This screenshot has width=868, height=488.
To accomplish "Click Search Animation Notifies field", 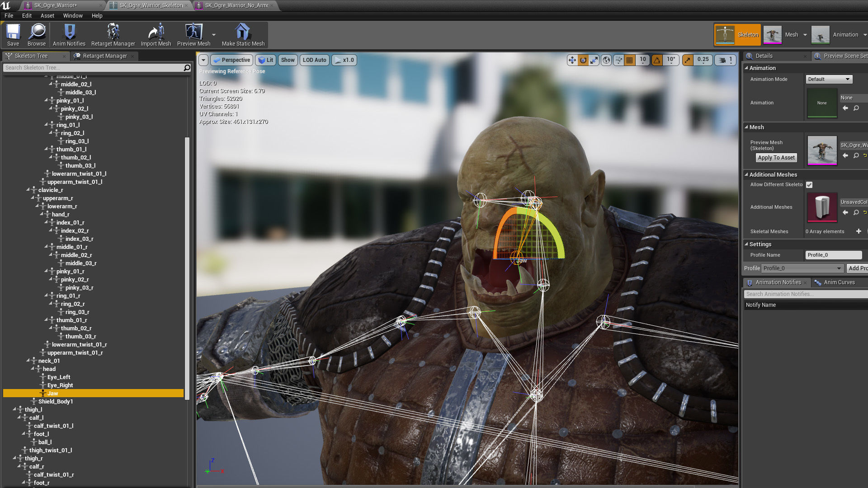I will pos(806,294).
